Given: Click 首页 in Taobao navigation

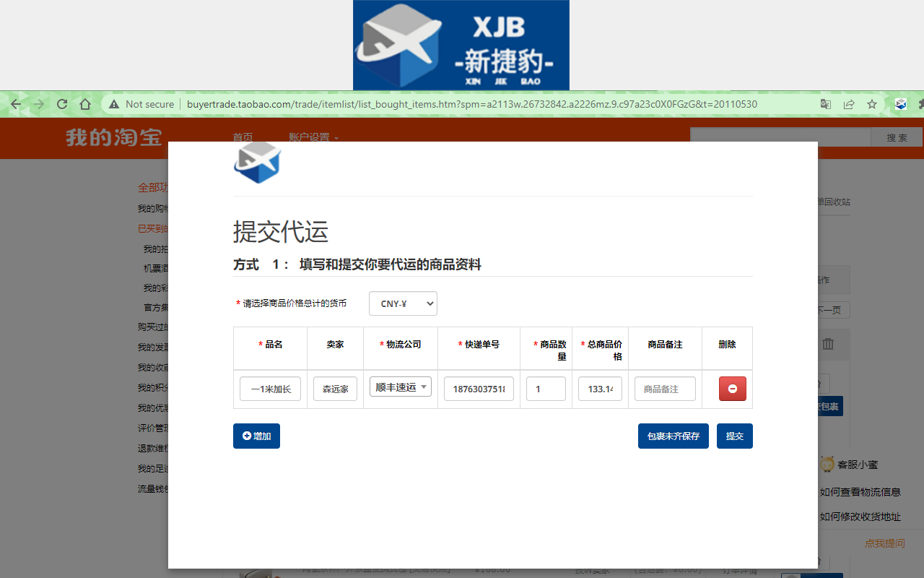Looking at the screenshot, I should 243,137.
